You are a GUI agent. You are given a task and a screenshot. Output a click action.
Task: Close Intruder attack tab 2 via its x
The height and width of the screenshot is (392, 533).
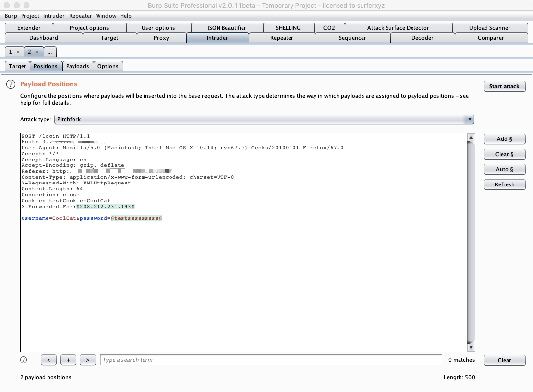coord(38,51)
